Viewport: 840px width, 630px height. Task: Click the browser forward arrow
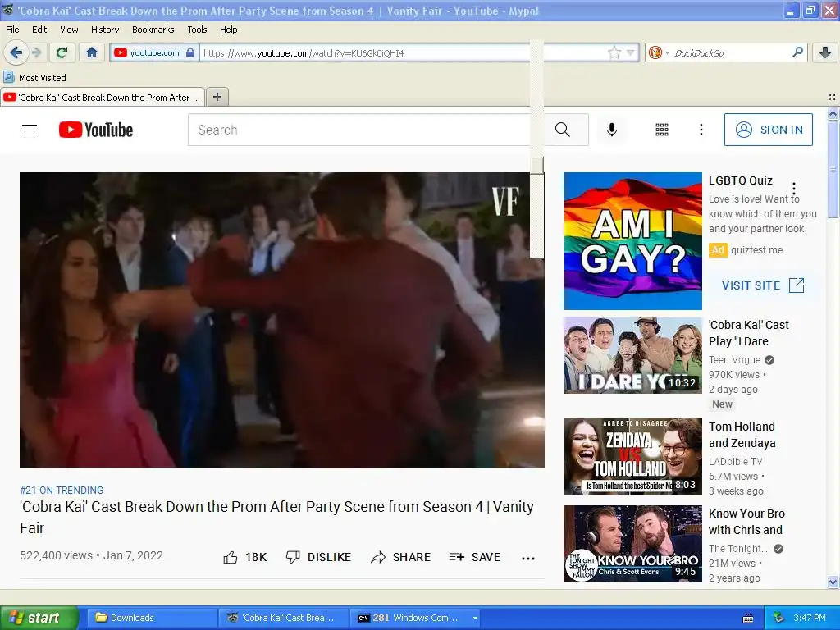37,52
